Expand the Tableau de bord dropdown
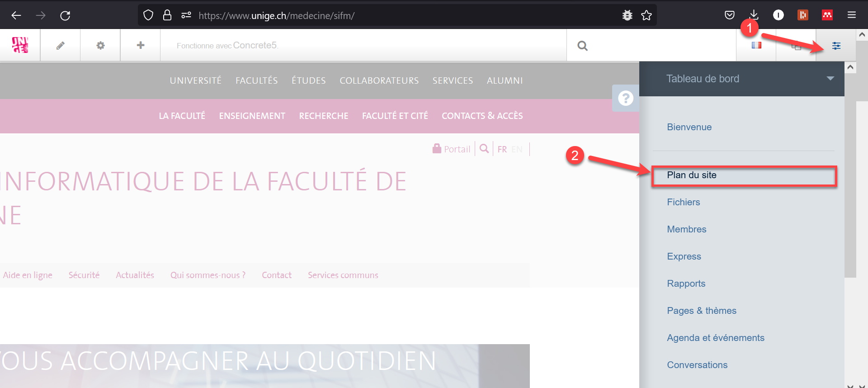The width and height of the screenshot is (868, 388). pos(830,79)
